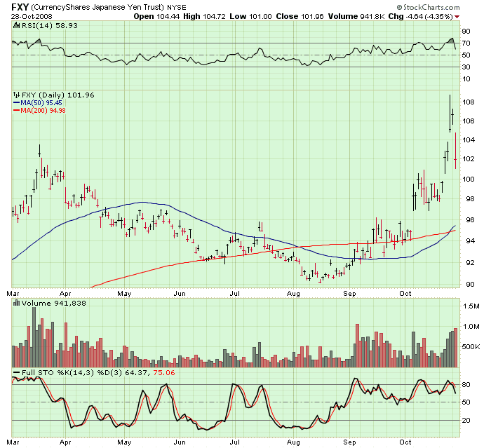This screenshot has height=448, width=491.
Task: Click CurrencyShares Japanese Yen Trust name
Action: click(99, 7)
